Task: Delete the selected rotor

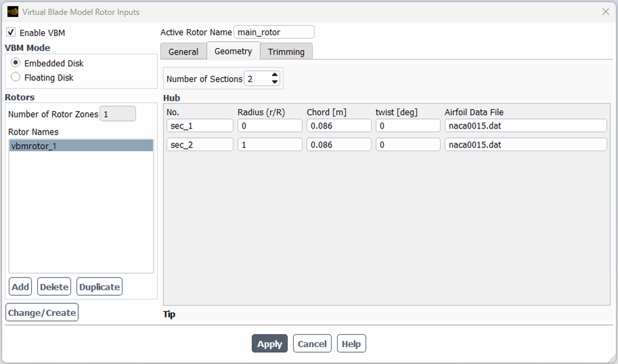Action: tap(54, 287)
